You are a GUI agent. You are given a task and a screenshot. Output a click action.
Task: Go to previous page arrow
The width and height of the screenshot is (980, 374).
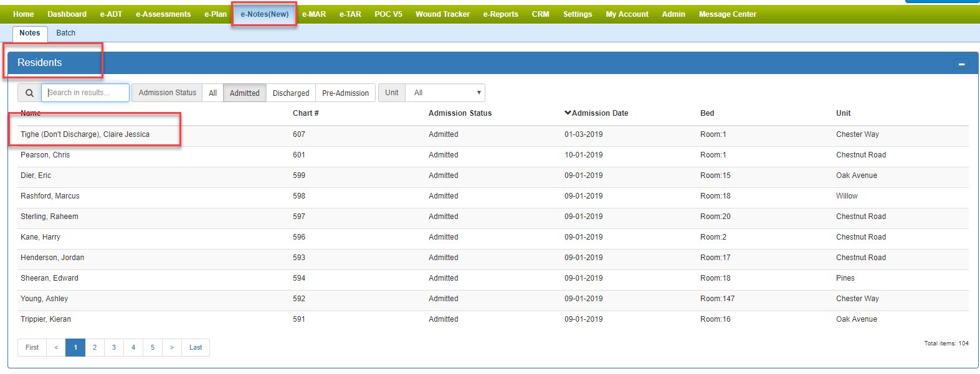point(56,347)
